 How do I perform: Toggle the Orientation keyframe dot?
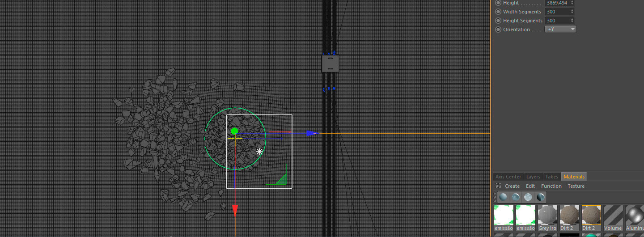click(x=498, y=30)
